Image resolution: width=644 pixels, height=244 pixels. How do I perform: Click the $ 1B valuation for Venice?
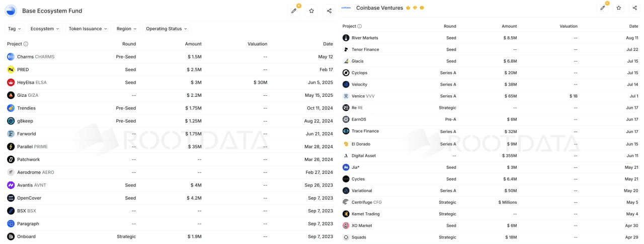[x=574, y=96]
